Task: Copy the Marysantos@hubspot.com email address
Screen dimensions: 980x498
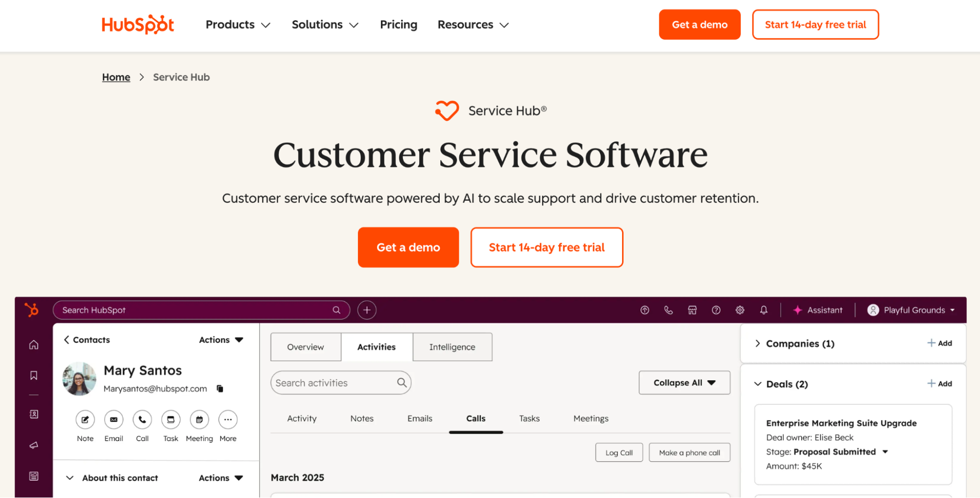Action: click(x=220, y=389)
